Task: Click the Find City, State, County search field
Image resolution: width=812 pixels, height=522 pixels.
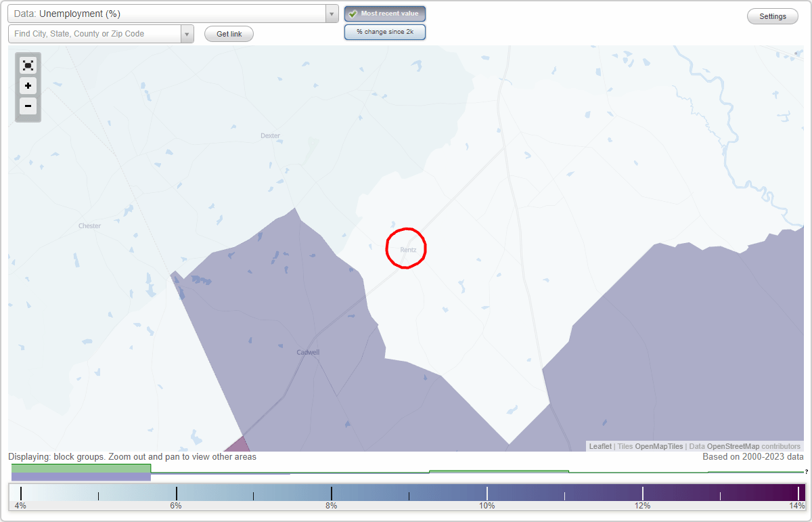Action: pyautogui.click(x=95, y=34)
